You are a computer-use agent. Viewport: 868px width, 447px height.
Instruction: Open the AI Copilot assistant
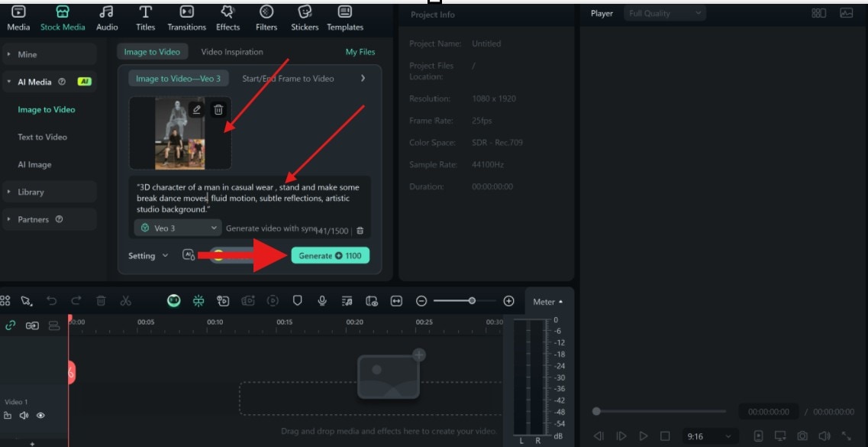coord(173,301)
